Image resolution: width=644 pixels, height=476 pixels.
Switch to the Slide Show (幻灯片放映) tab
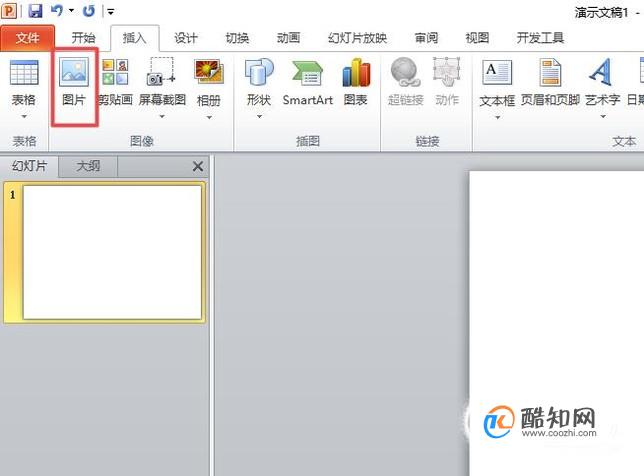tap(357, 38)
